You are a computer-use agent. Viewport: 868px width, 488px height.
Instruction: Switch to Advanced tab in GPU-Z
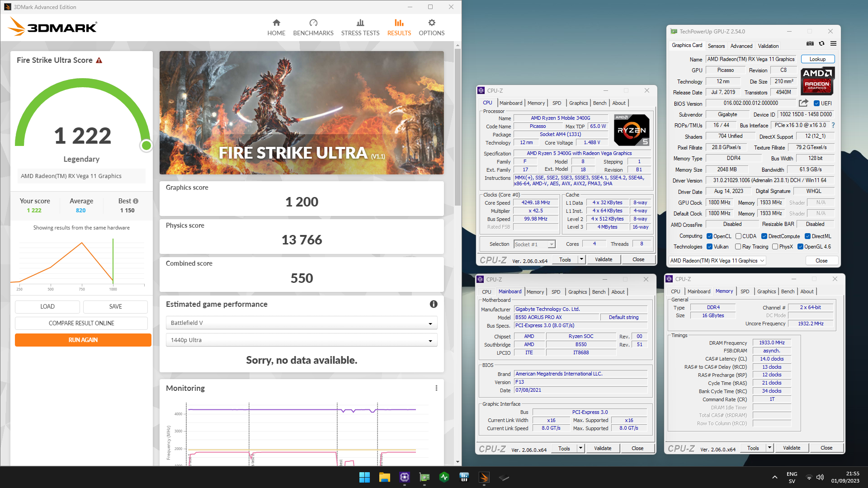741,46
